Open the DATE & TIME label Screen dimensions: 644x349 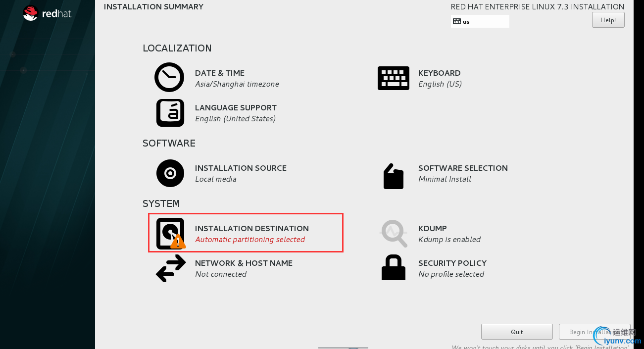click(x=220, y=73)
